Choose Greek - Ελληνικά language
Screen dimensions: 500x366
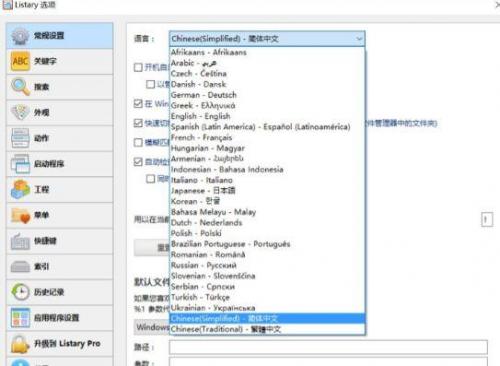pyautogui.click(x=267, y=106)
